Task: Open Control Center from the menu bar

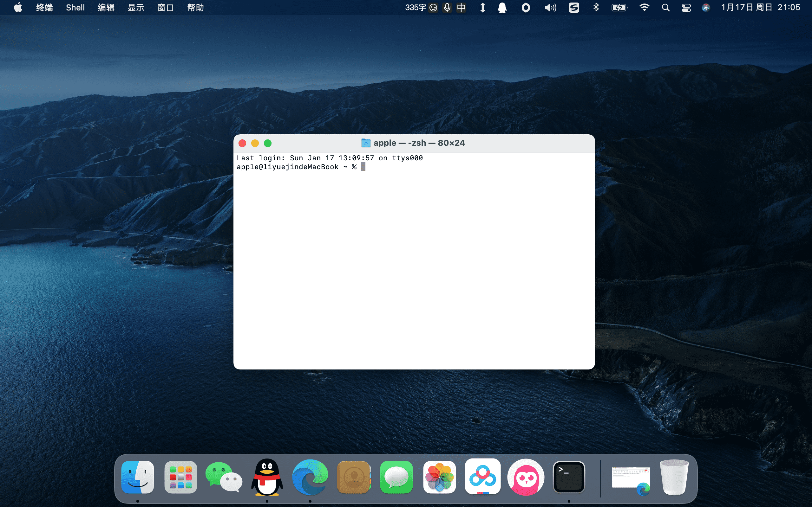Action: click(x=686, y=7)
